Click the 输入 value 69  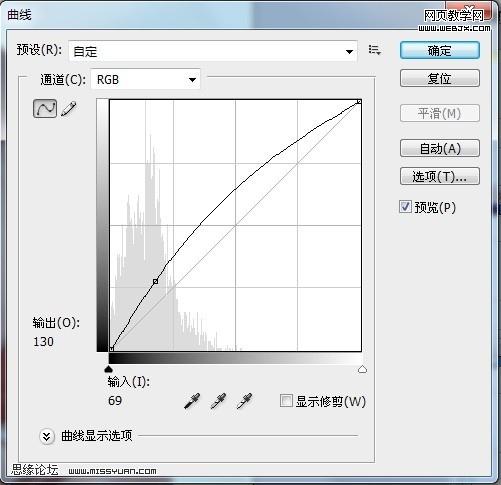click(x=115, y=400)
